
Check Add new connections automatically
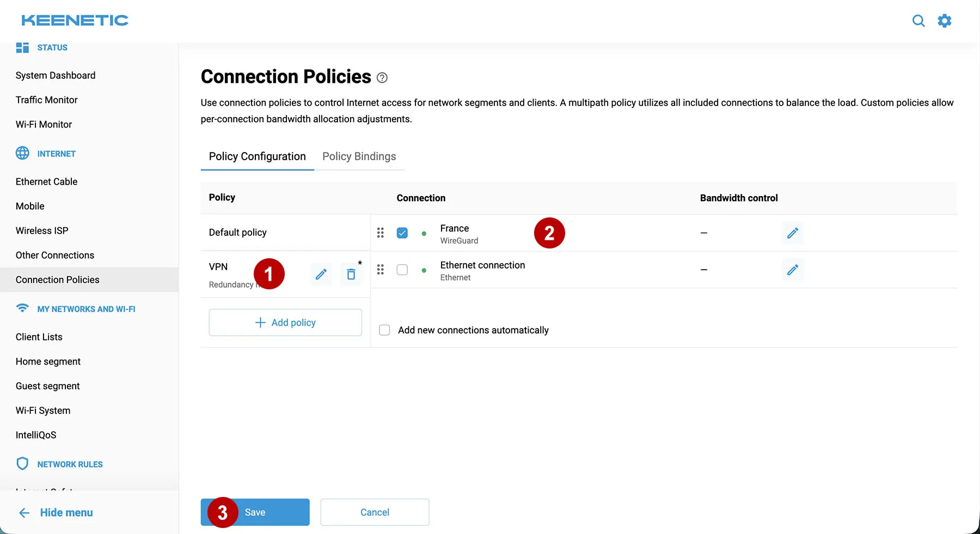[x=384, y=330]
